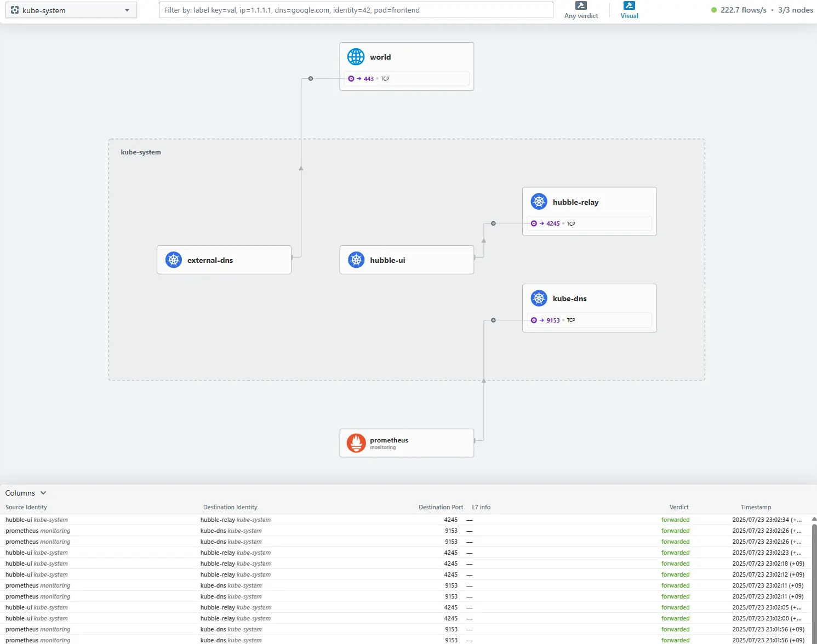Click the forwarded verdict at 23:02:05
Viewport: 817px width, 644px height.
(675, 607)
